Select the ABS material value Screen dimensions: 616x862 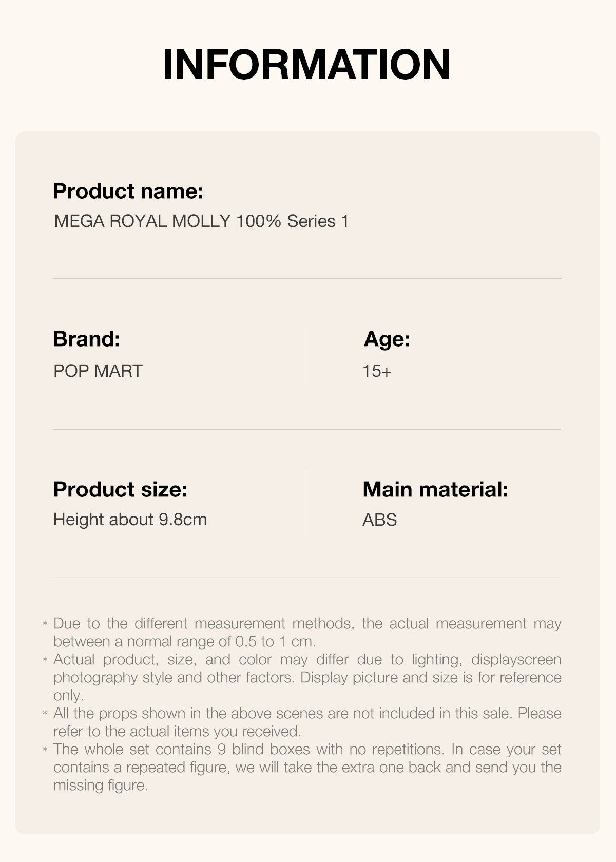[380, 520]
